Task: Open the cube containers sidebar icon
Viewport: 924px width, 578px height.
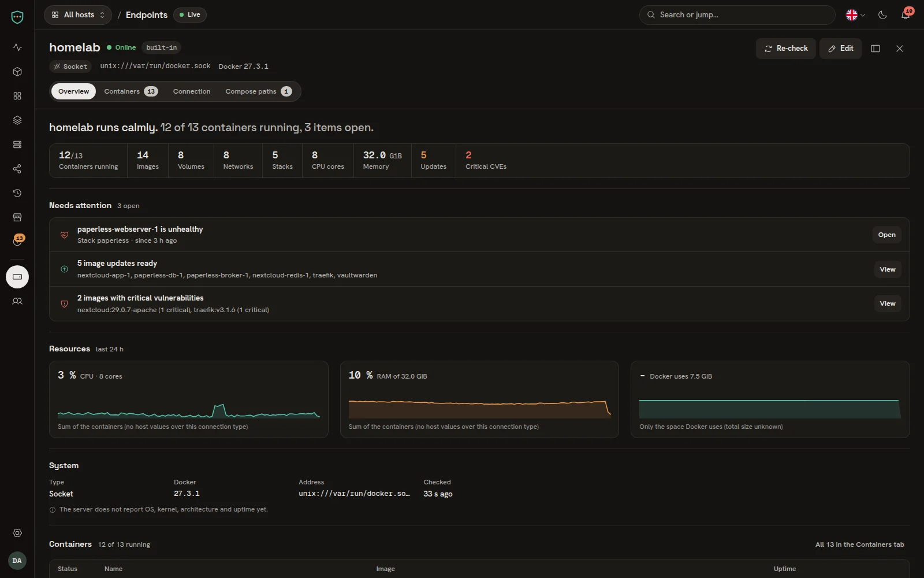Action: pos(17,72)
